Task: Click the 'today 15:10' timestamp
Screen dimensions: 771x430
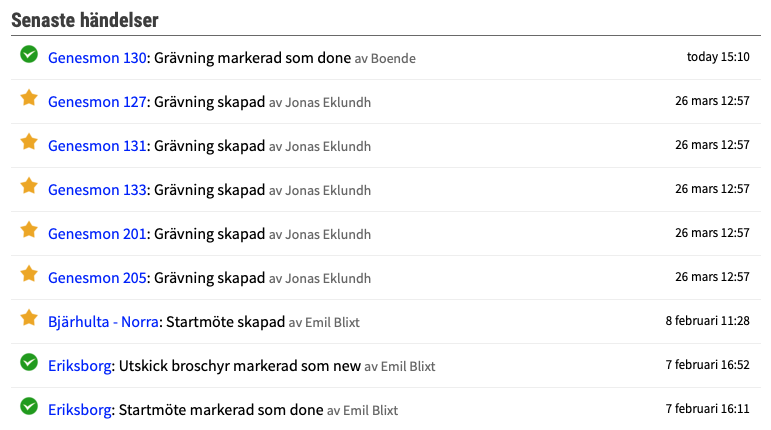Action: point(718,57)
